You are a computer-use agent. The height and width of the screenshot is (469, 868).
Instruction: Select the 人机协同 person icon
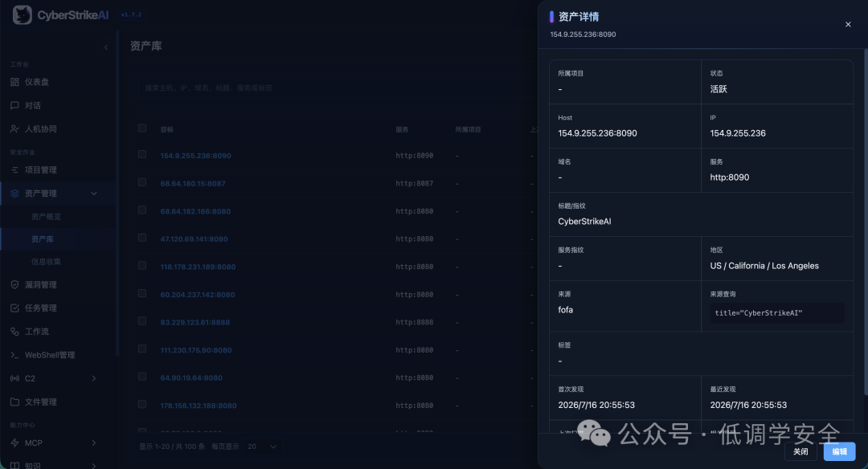pos(14,128)
